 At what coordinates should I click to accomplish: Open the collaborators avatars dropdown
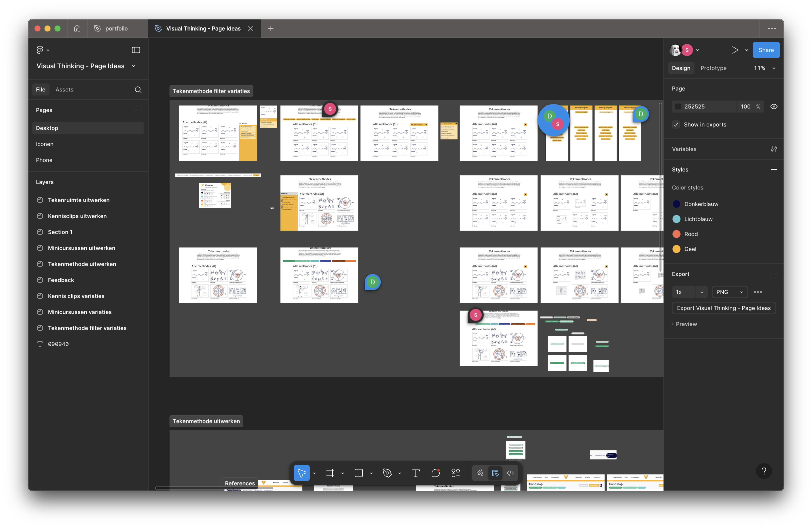tap(697, 50)
